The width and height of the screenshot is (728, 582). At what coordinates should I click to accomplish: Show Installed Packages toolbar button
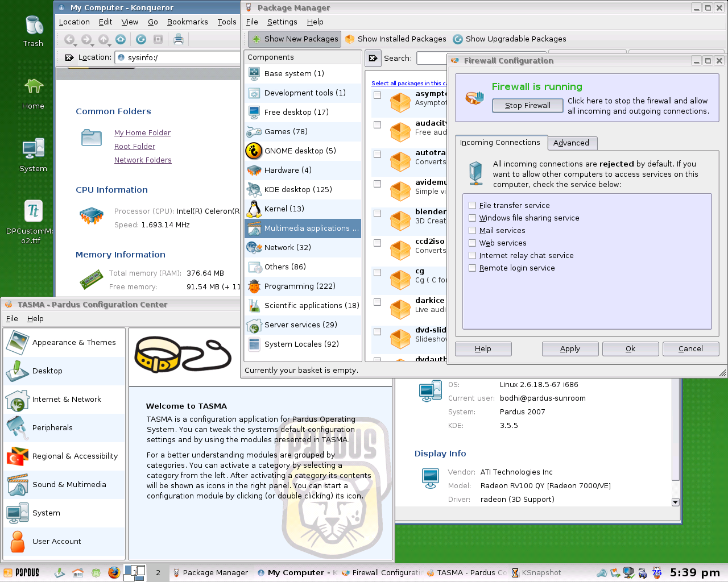coord(396,39)
